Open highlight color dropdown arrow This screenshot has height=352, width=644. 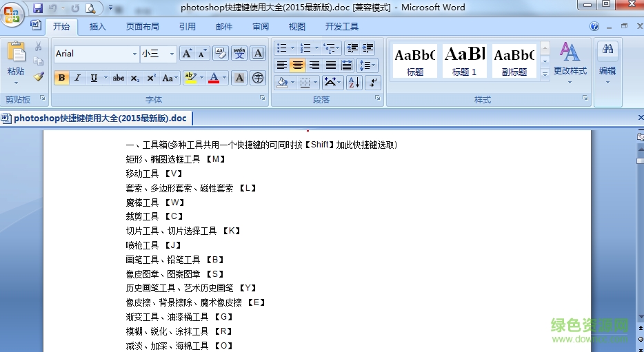pyautogui.click(x=201, y=78)
